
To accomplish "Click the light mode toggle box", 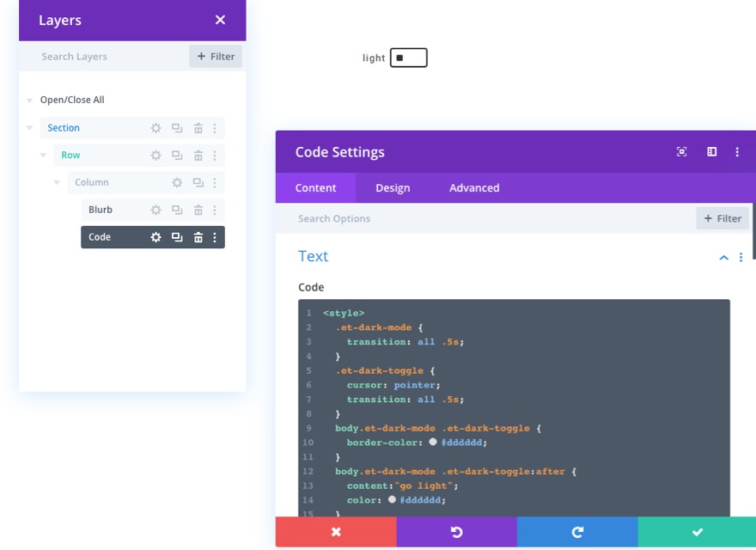I will point(408,58).
